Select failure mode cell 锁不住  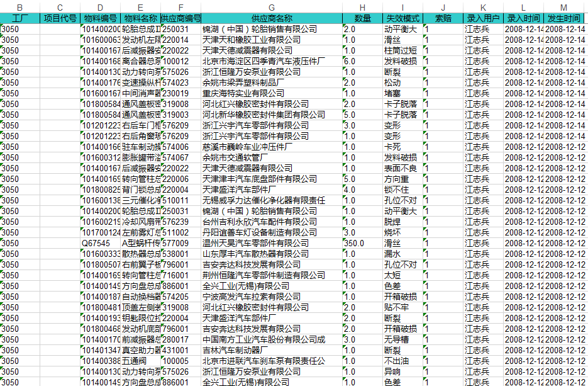[x=402, y=190]
